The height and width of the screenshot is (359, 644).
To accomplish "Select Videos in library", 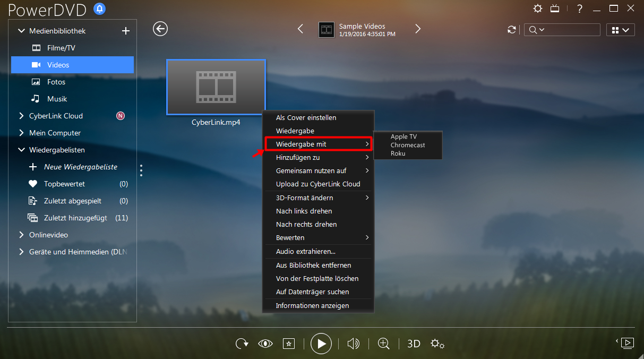I will (x=72, y=65).
